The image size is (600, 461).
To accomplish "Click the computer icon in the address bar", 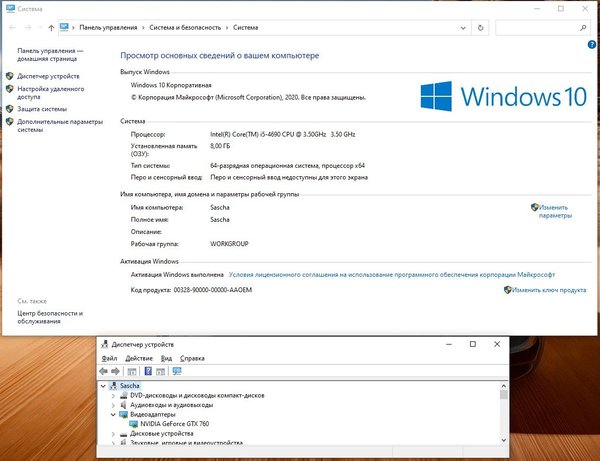I will click(64, 27).
